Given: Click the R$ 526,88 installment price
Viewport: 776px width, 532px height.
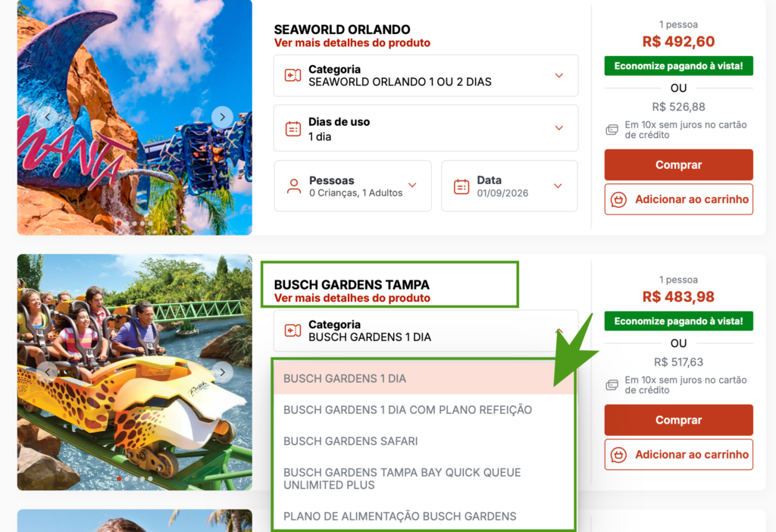Looking at the screenshot, I should pyautogui.click(x=678, y=107).
